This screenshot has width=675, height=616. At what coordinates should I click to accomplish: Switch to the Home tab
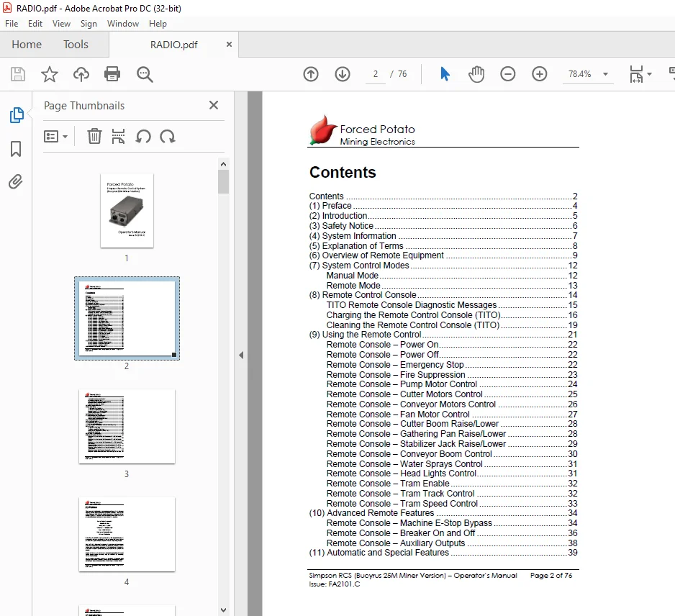click(x=27, y=45)
